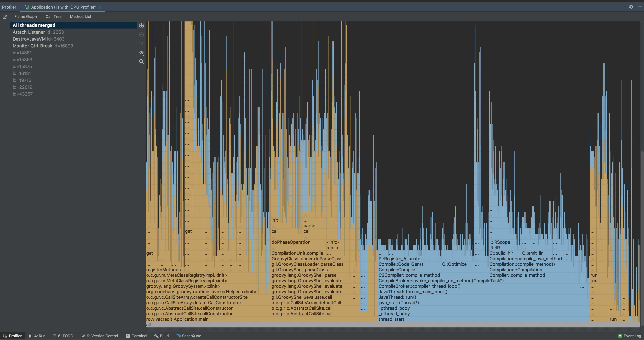The width and height of the screenshot is (644, 340).
Task: Switch to the Method List tab
Action: pos(80,17)
